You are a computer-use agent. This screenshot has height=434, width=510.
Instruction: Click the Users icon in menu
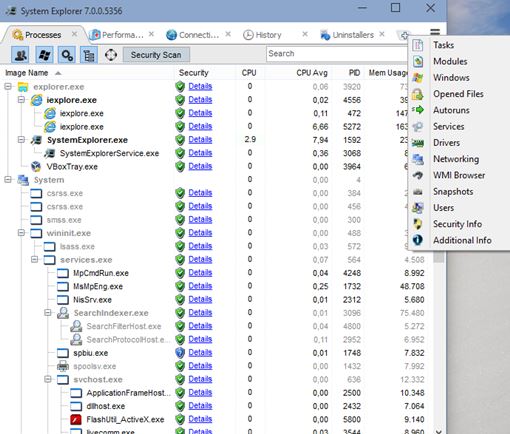click(418, 208)
